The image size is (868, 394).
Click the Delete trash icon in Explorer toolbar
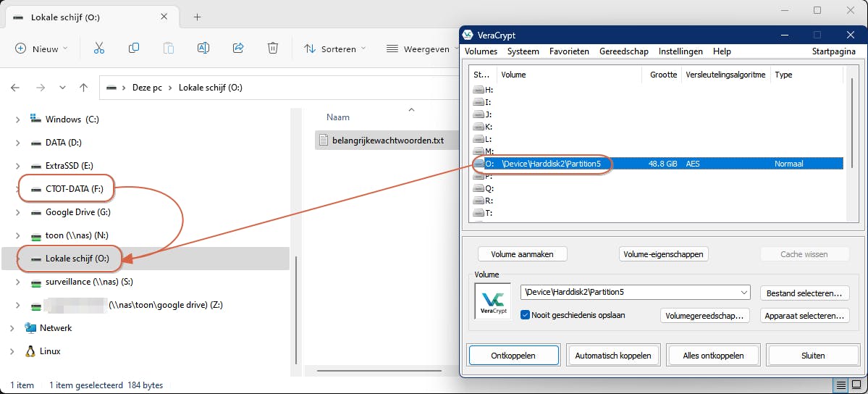272,49
